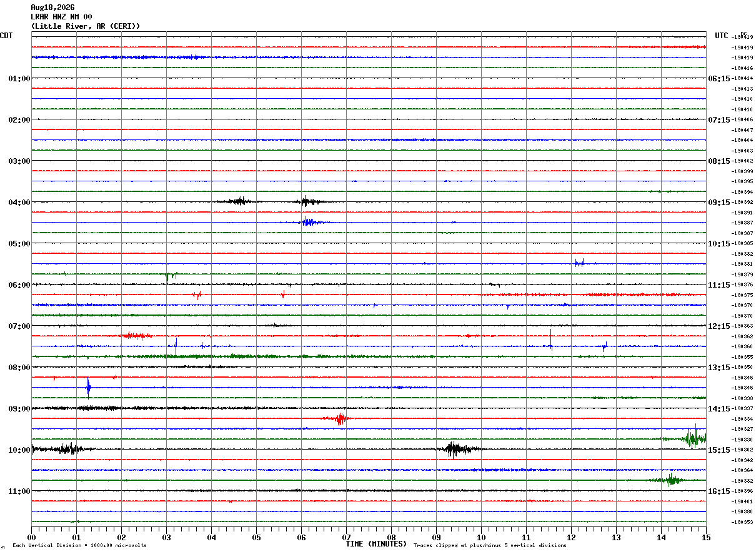The height and width of the screenshot is (554, 756).
Task: Click red seismic burst on the trace after 09:00
Action: tap(339, 418)
